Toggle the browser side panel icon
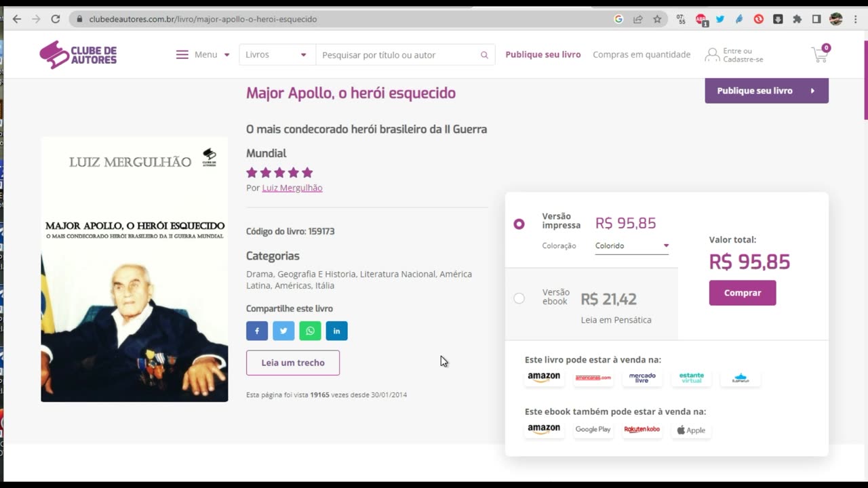Viewport: 868px width, 488px height. click(x=816, y=19)
